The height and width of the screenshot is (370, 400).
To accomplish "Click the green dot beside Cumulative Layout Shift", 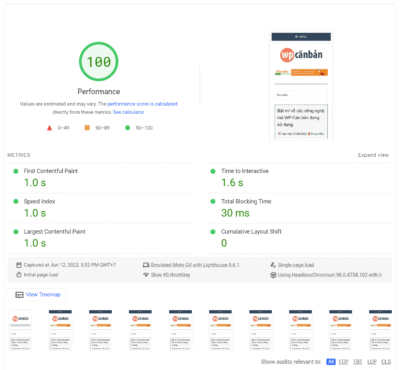I will coord(213,232).
